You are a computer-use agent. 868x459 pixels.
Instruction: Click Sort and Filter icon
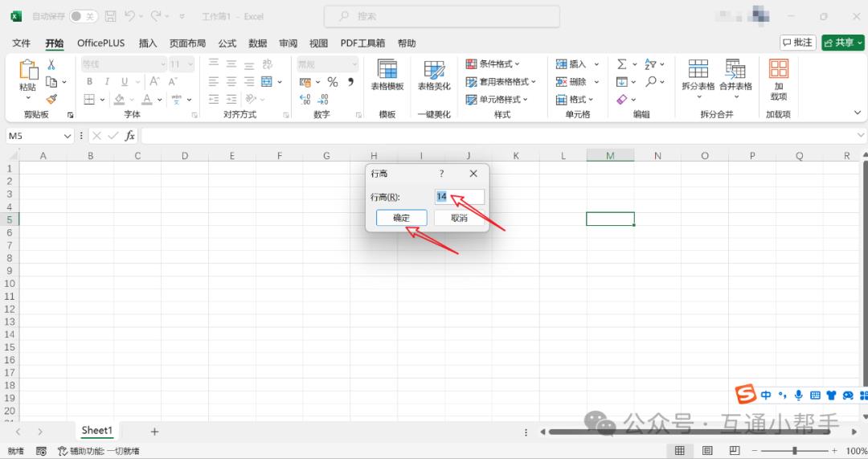point(650,64)
